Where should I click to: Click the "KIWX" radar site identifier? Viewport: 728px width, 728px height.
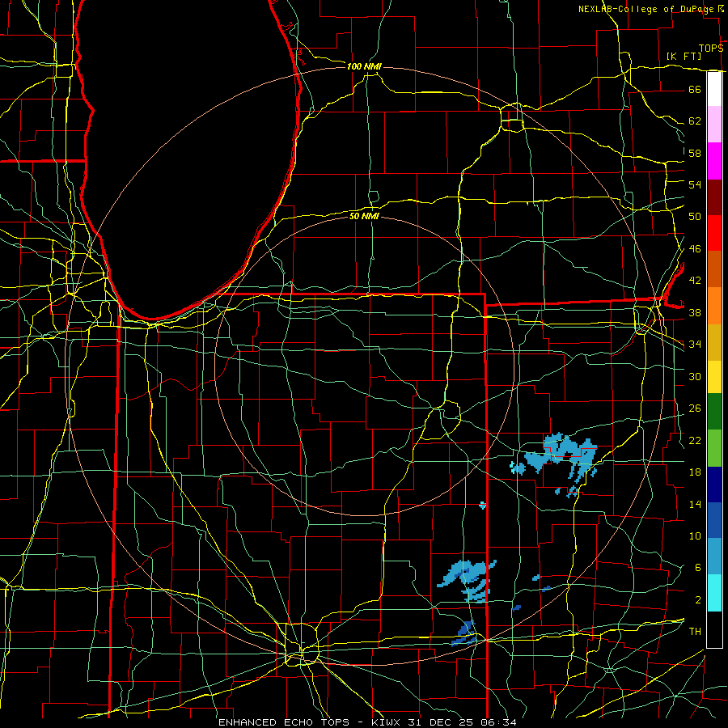(387, 722)
